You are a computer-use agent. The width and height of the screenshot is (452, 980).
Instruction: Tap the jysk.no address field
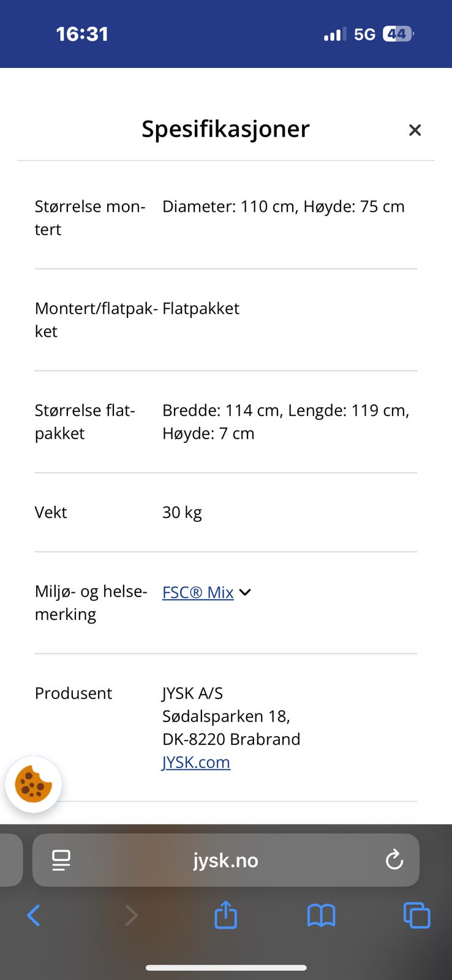226,860
